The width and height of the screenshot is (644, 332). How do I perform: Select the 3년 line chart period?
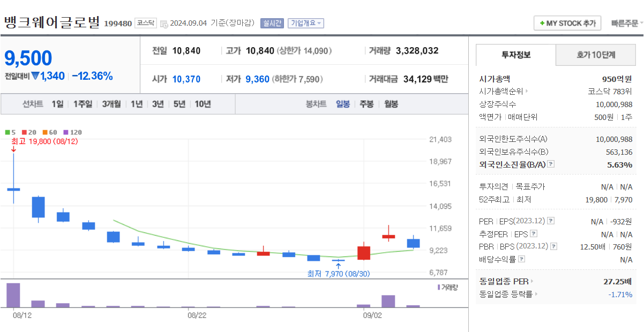click(x=158, y=104)
